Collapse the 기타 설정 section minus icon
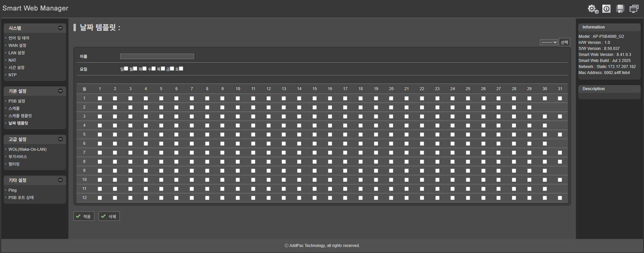 (x=60, y=180)
